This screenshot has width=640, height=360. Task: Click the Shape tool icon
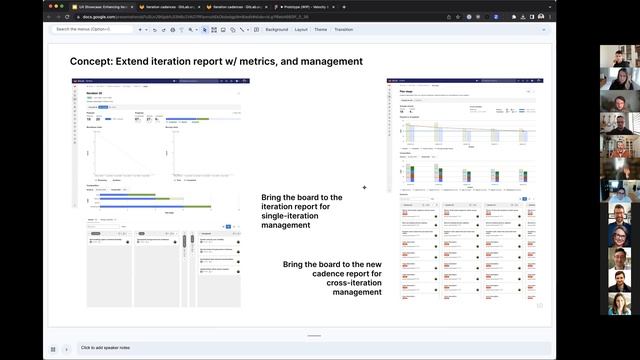[233, 30]
